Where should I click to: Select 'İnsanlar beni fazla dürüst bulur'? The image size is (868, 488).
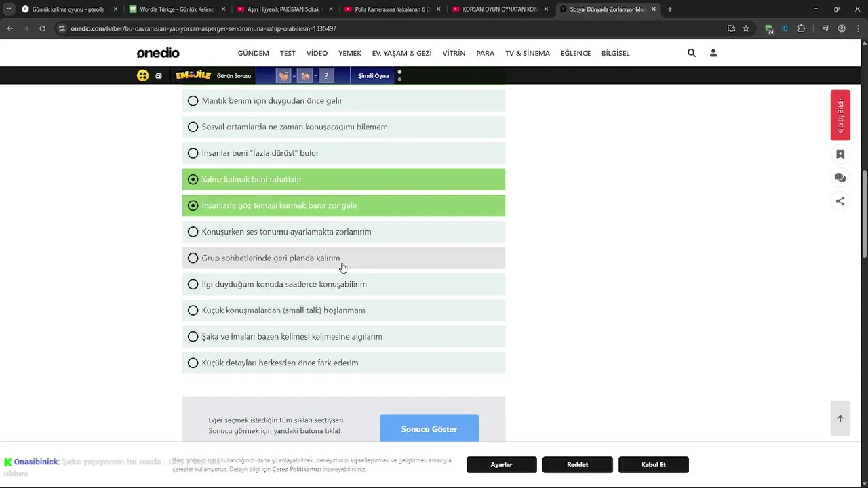pyautogui.click(x=343, y=153)
